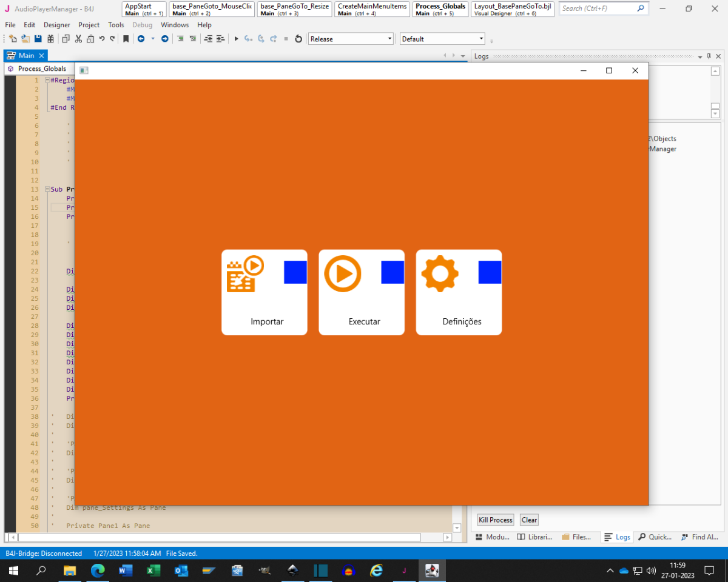Open Microsoft Edge from the taskbar
Image resolution: width=728 pixels, height=582 pixels.
[98, 570]
